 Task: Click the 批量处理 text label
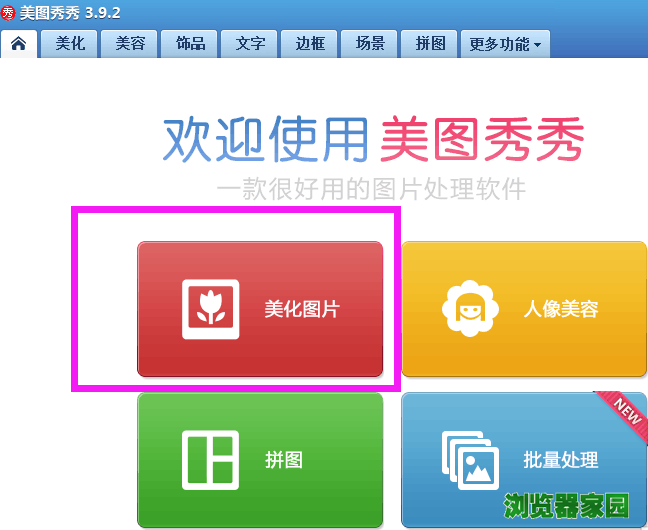pos(561,460)
